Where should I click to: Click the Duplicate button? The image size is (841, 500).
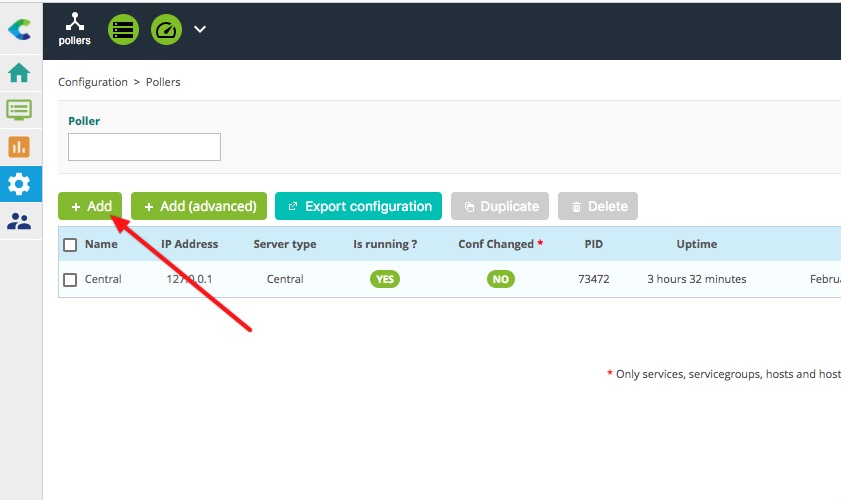(x=500, y=206)
